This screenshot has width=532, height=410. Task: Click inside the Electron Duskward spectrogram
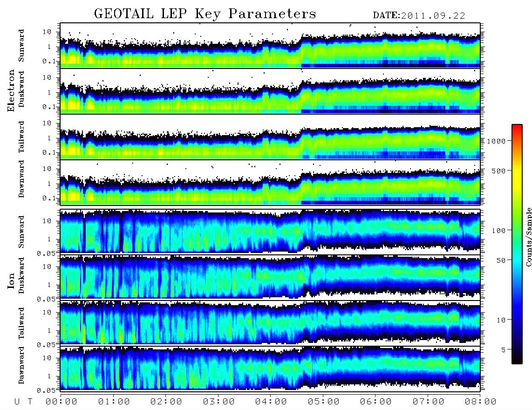[270, 91]
